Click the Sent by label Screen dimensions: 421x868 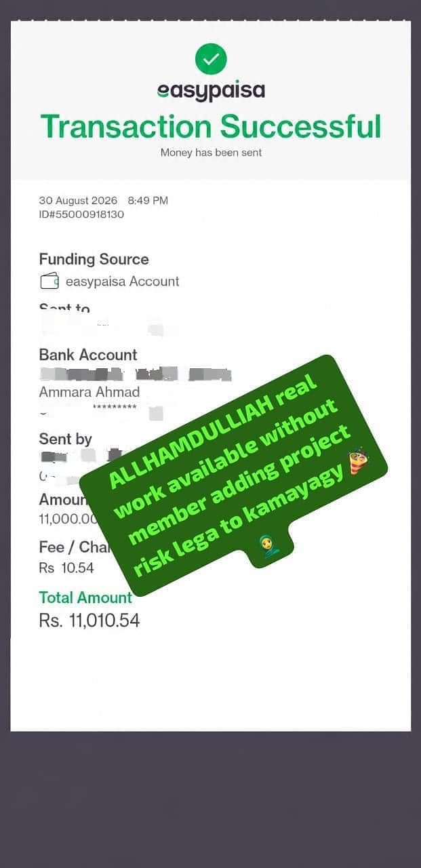click(66, 439)
